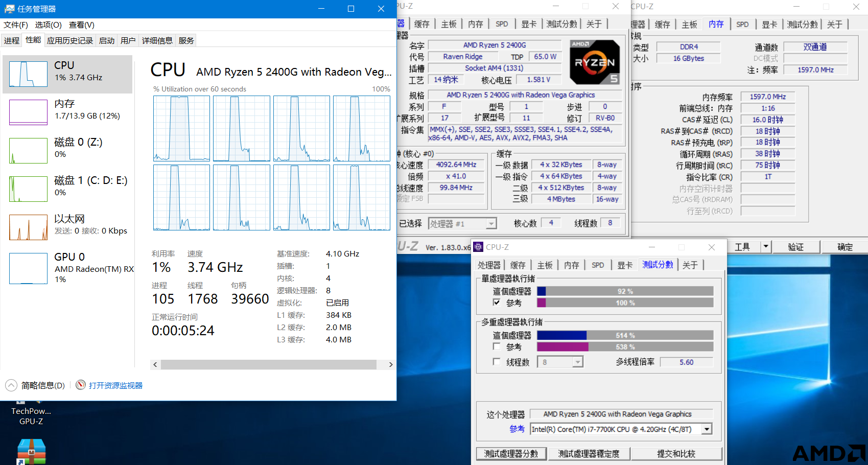
Task: Click the CPU-Z benchmark window title icon
Action: [478, 247]
